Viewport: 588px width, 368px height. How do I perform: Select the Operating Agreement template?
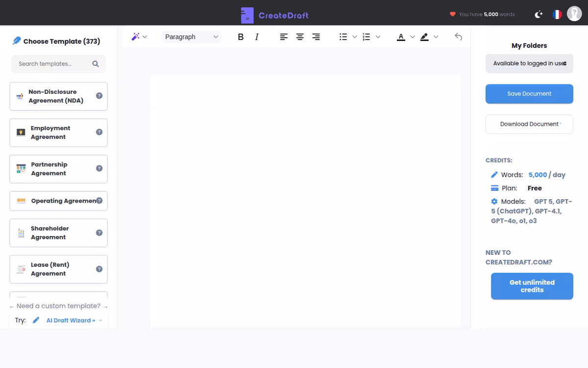point(58,201)
